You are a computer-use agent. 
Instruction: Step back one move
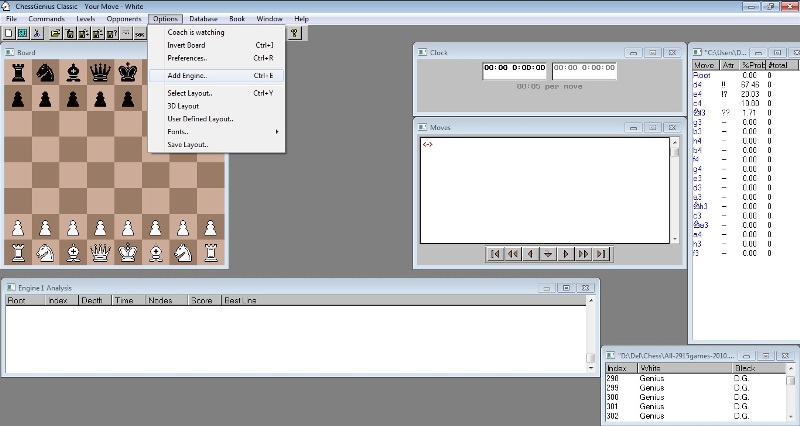pyautogui.click(x=530, y=254)
